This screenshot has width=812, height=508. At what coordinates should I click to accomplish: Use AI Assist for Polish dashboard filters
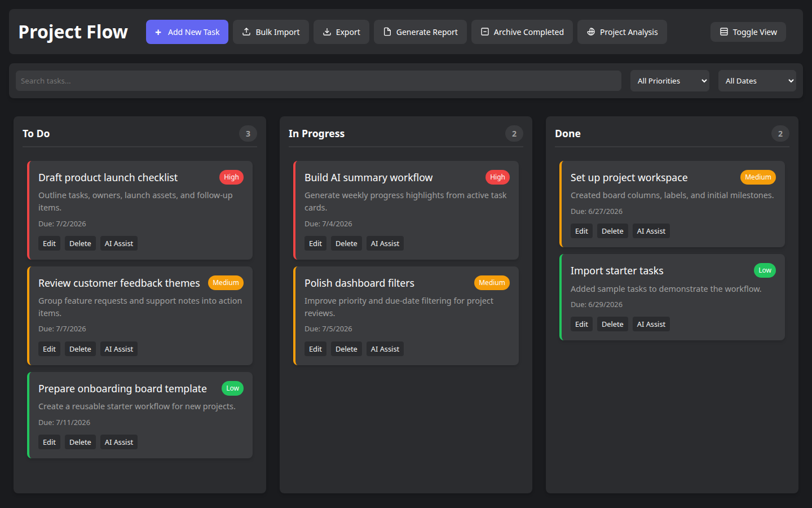click(385, 349)
